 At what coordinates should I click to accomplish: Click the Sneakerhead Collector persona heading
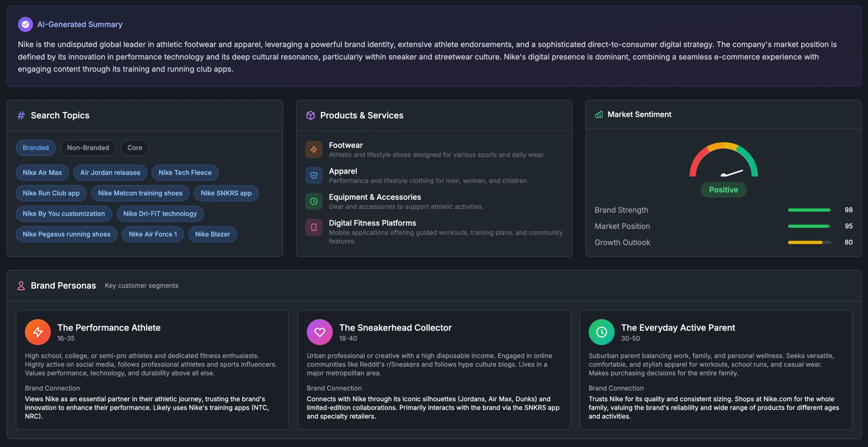pos(395,328)
